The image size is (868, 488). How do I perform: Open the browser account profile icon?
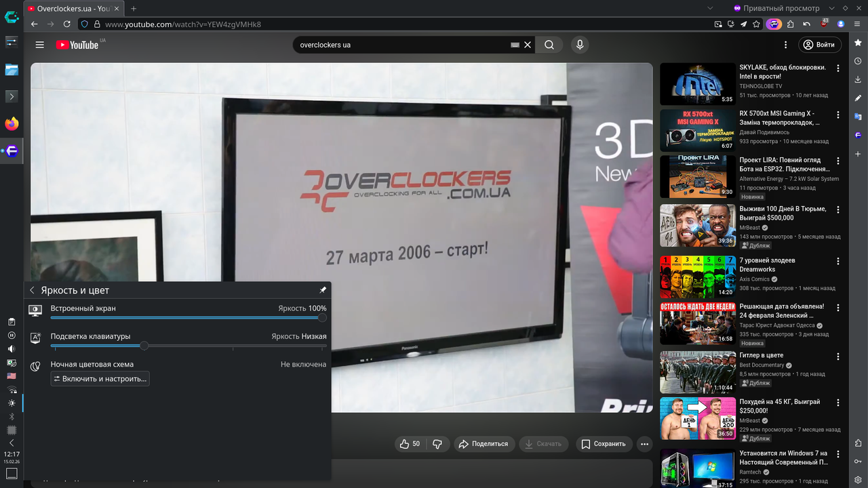841,24
